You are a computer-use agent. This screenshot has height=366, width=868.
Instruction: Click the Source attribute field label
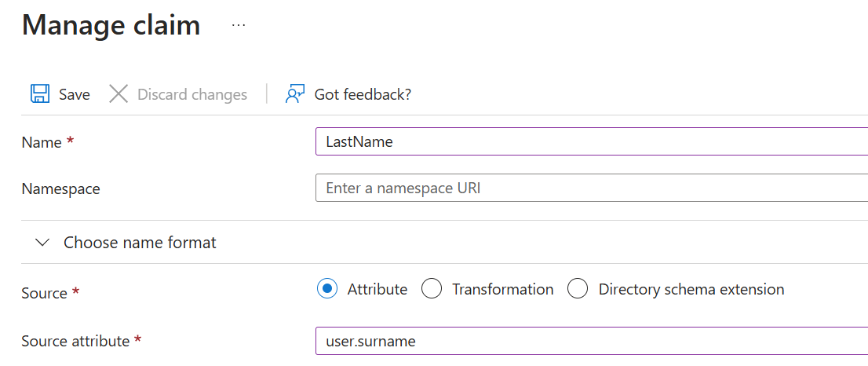tap(75, 341)
